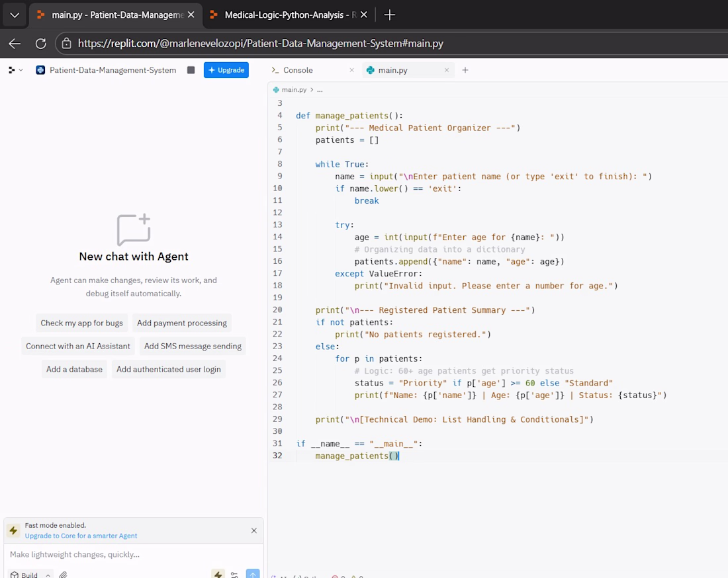Toggle Fast mode lightning icon in chat input

218,574
